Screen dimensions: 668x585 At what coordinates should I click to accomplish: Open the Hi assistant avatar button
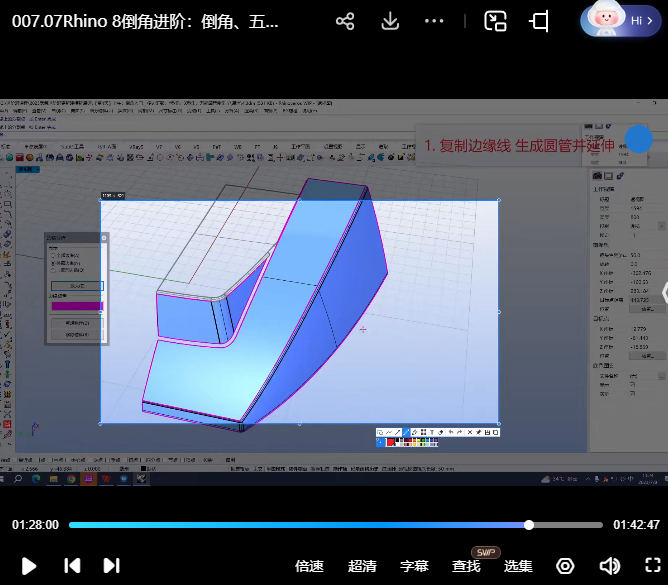click(x=620, y=21)
